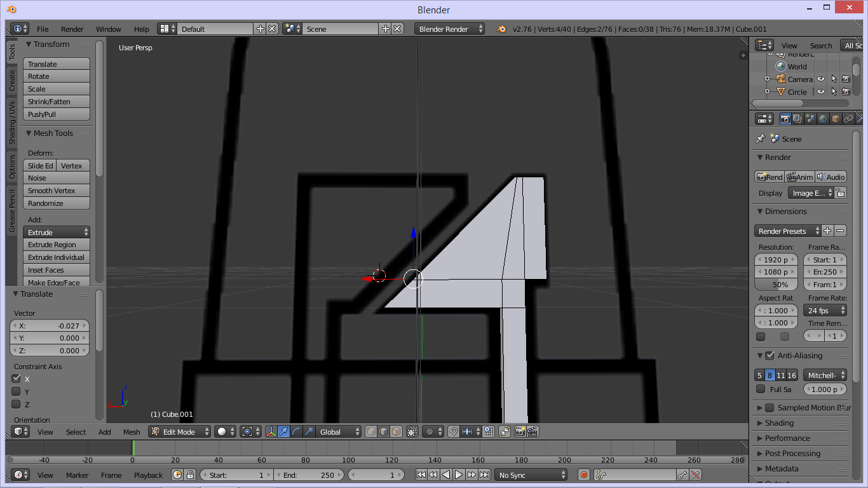Open the Blender Render engine dropdown
The image size is (868, 488).
[x=449, y=29]
